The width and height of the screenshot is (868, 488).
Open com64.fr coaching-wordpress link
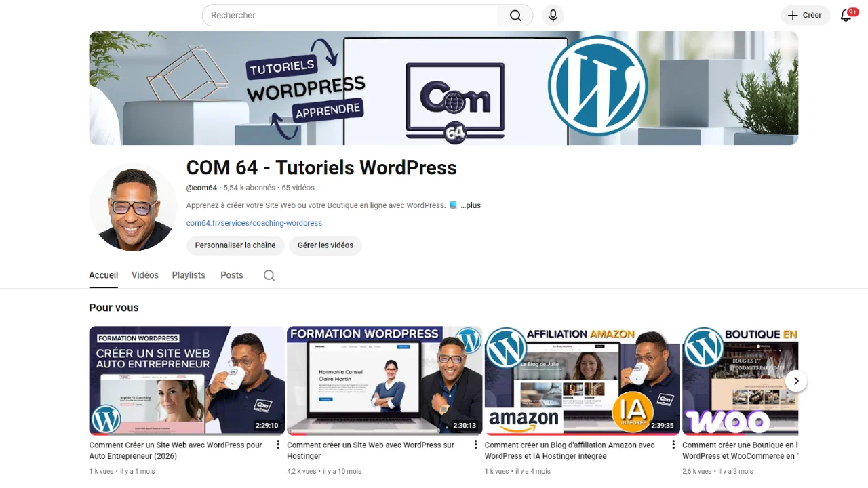pyautogui.click(x=254, y=223)
